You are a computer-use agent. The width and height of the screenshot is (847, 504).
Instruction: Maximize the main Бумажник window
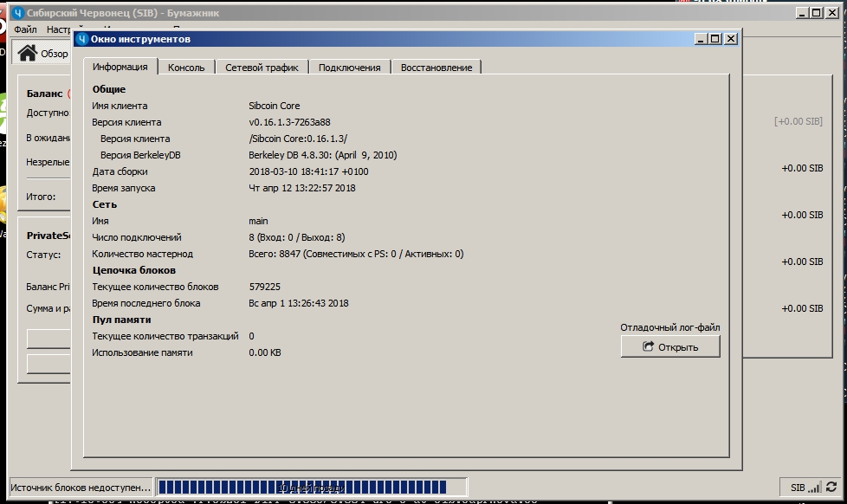817,13
